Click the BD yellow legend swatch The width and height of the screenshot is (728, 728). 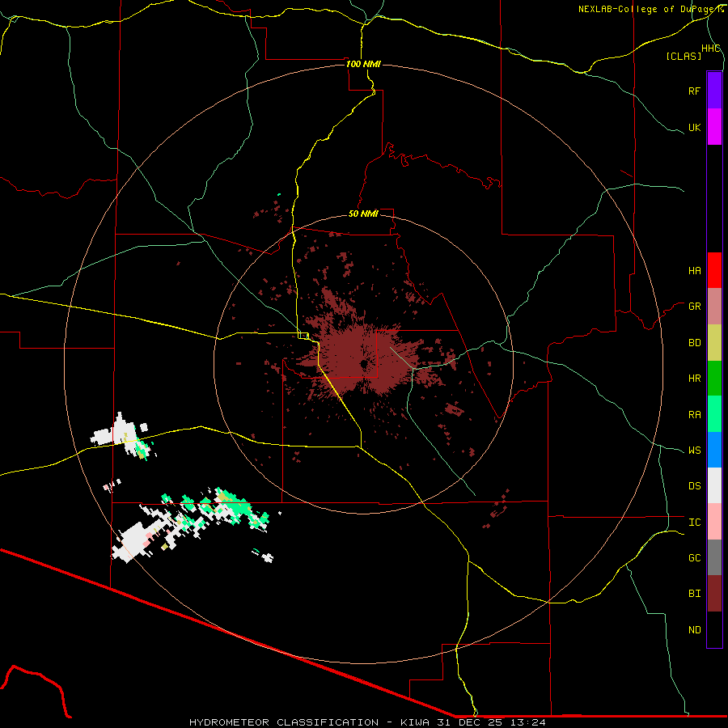tap(714, 343)
